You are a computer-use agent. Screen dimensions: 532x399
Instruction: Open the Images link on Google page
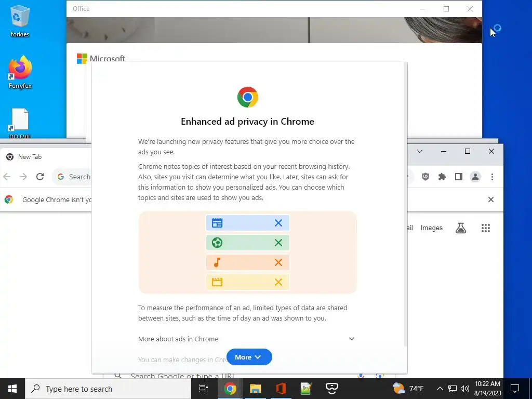pyautogui.click(x=432, y=228)
